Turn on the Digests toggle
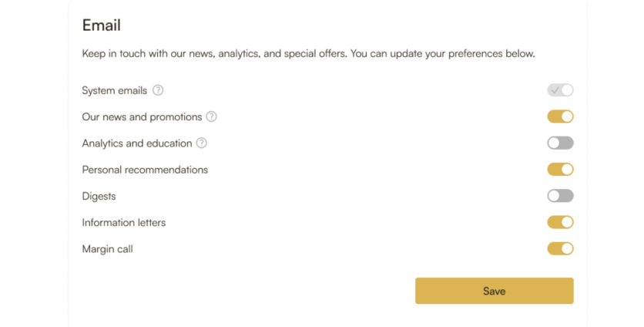Image resolution: width=644 pixels, height=327 pixels. pyautogui.click(x=560, y=196)
